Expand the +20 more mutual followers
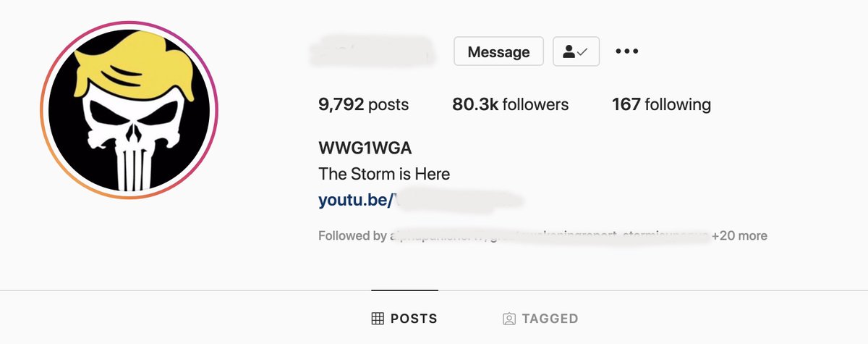868x344 pixels. (739, 236)
